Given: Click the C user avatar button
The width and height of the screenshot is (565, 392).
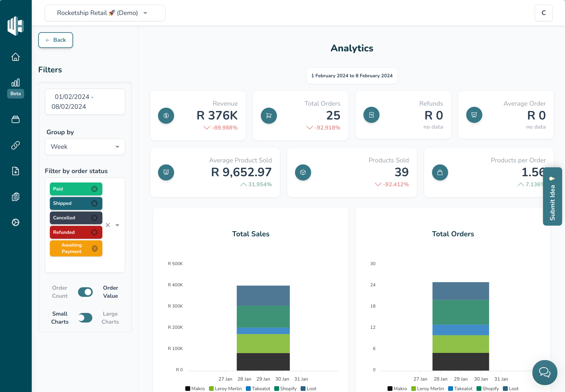Looking at the screenshot, I should [543, 13].
